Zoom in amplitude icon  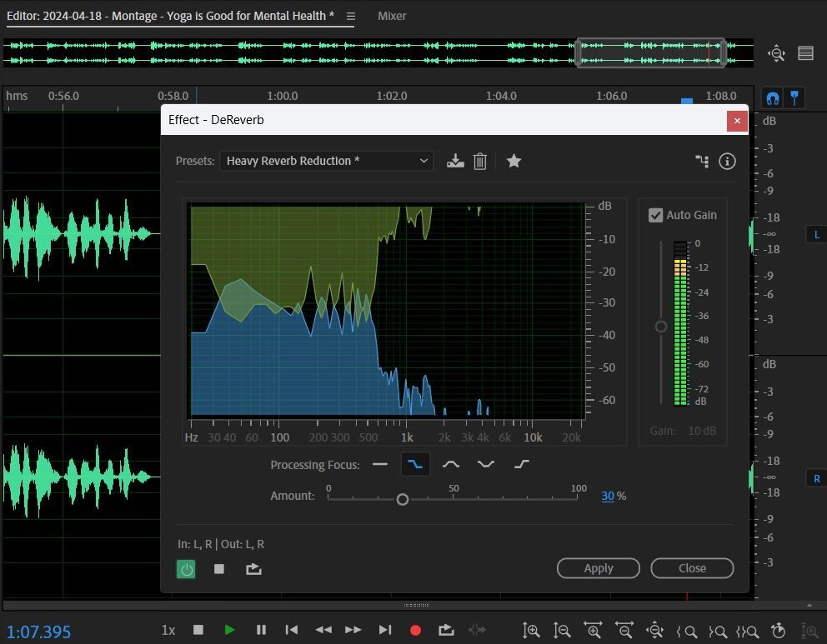click(x=530, y=631)
